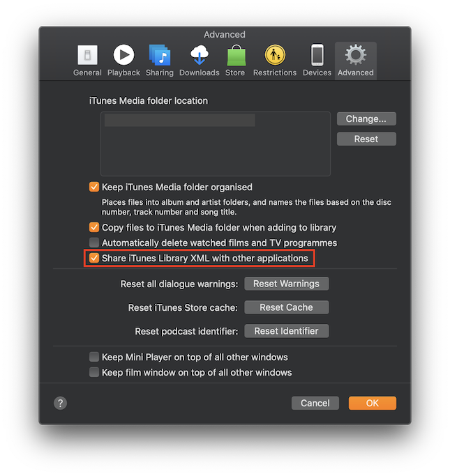Cancel the preferences dialog
This screenshot has height=476, width=450.
(315, 403)
